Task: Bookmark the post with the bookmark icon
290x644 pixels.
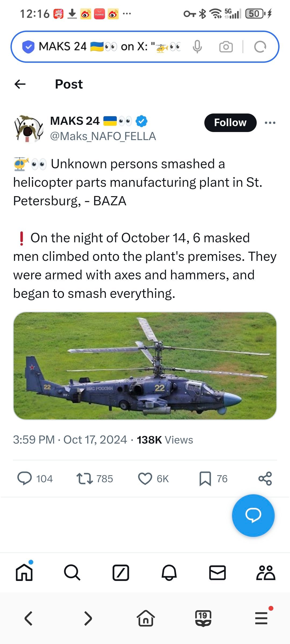Action: (x=205, y=479)
